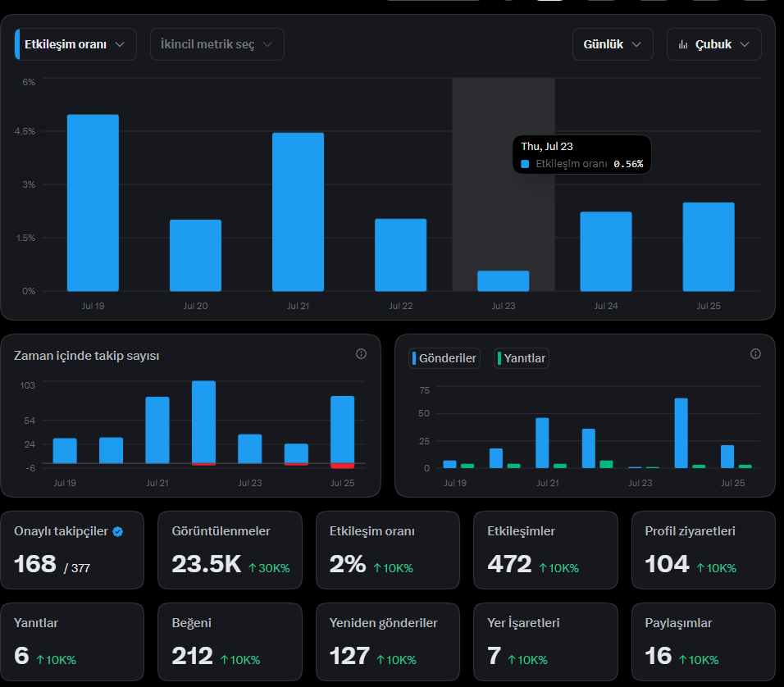Image resolution: width=784 pixels, height=687 pixels.
Task: Click bar chart icon in Çubuk selector
Action: [x=683, y=44]
